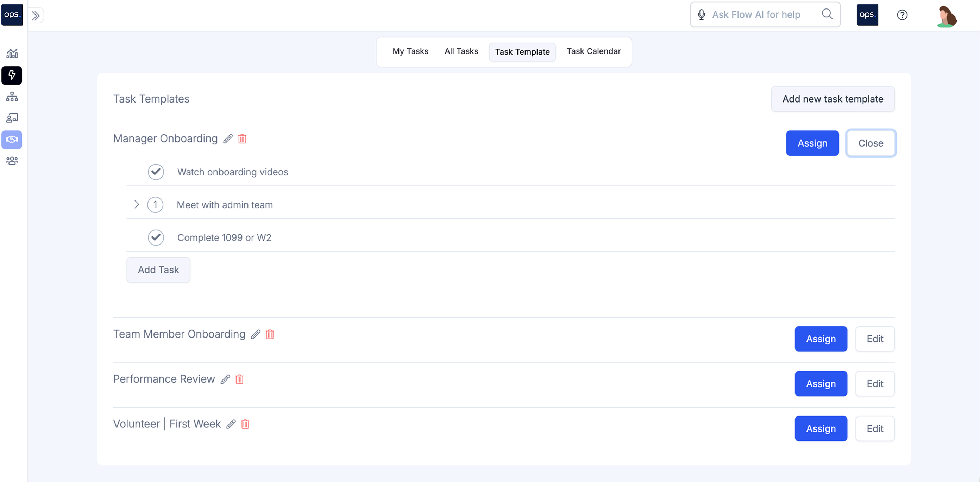Open the Task Calendar tab
Screen dimensions: 980x482
coord(593,51)
